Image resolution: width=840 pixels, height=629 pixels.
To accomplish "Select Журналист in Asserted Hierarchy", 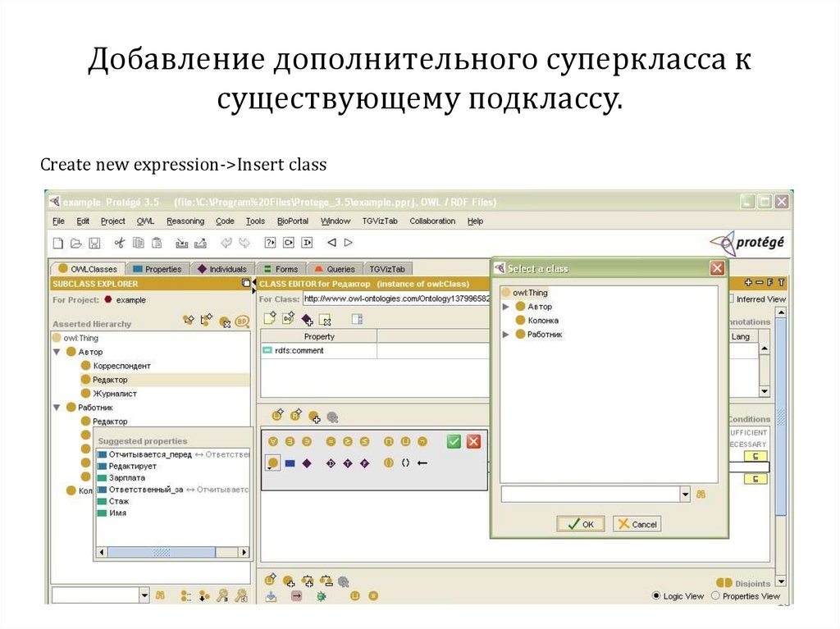I will [x=109, y=394].
